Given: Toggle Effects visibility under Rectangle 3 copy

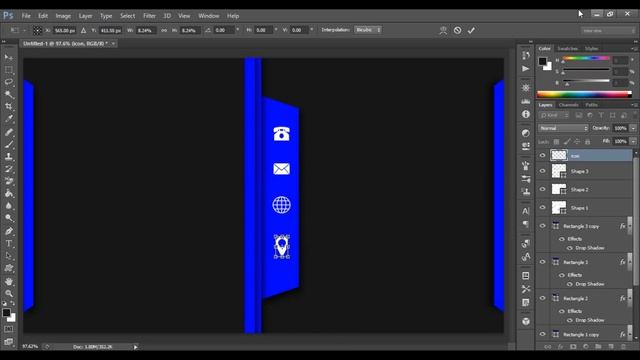Looking at the screenshot, I should (x=562, y=239).
